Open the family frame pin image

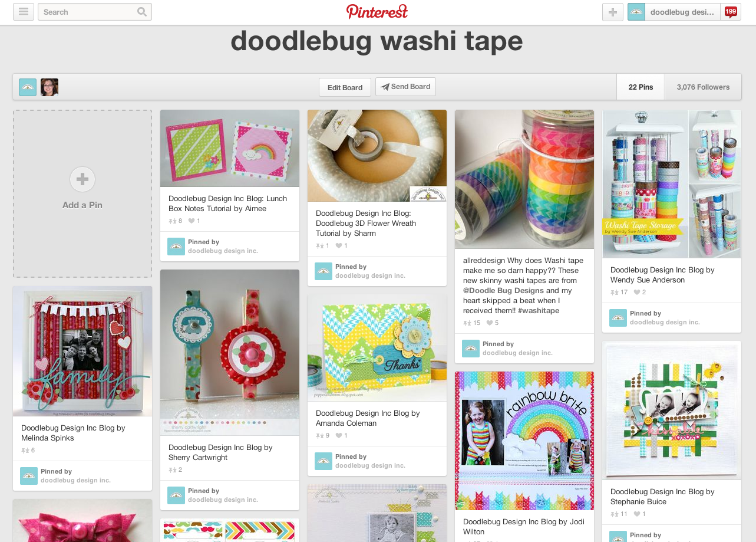82,351
